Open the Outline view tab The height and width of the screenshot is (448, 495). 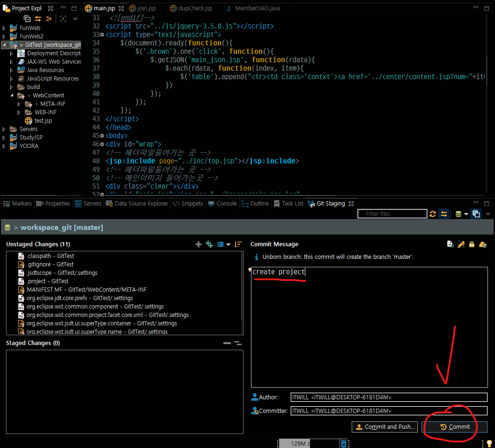click(255, 204)
